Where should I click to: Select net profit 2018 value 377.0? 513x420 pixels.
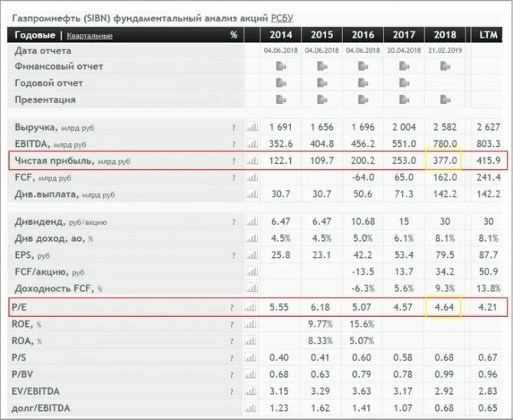pyautogui.click(x=445, y=161)
